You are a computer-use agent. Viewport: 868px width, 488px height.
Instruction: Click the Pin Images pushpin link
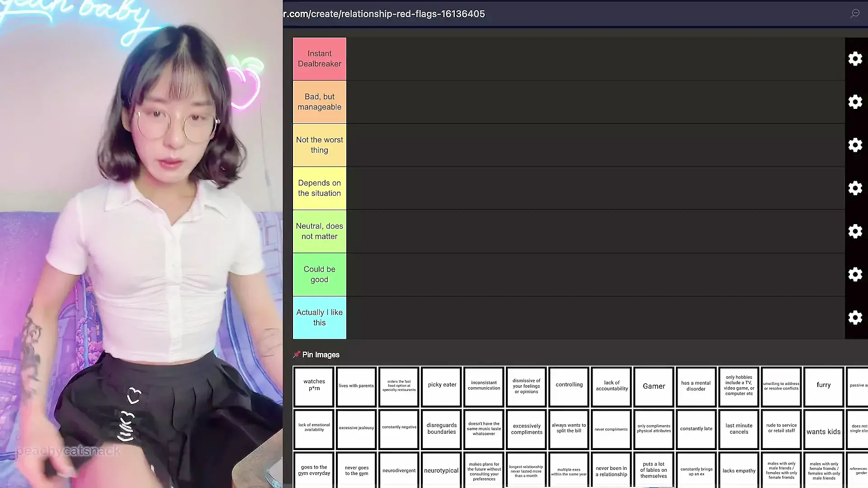point(316,355)
